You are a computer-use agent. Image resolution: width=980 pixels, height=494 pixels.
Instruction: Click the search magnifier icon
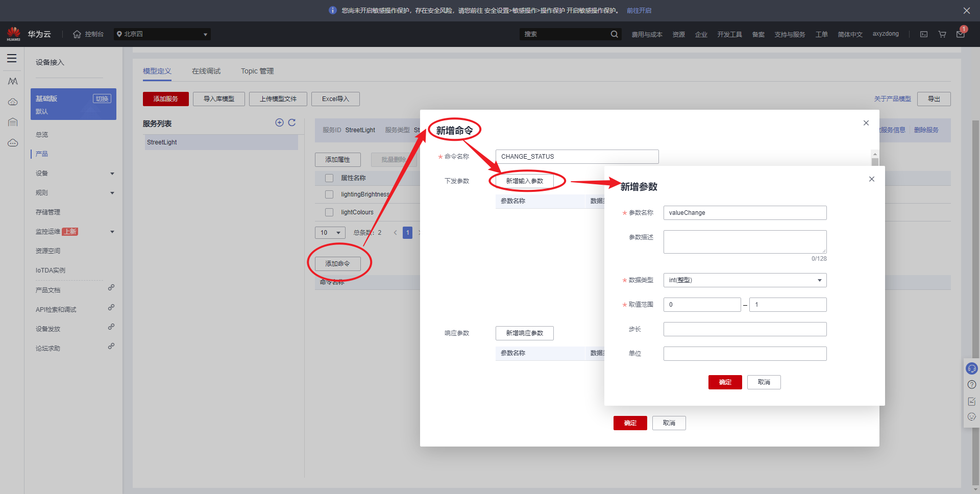click(x=614, y=34)
